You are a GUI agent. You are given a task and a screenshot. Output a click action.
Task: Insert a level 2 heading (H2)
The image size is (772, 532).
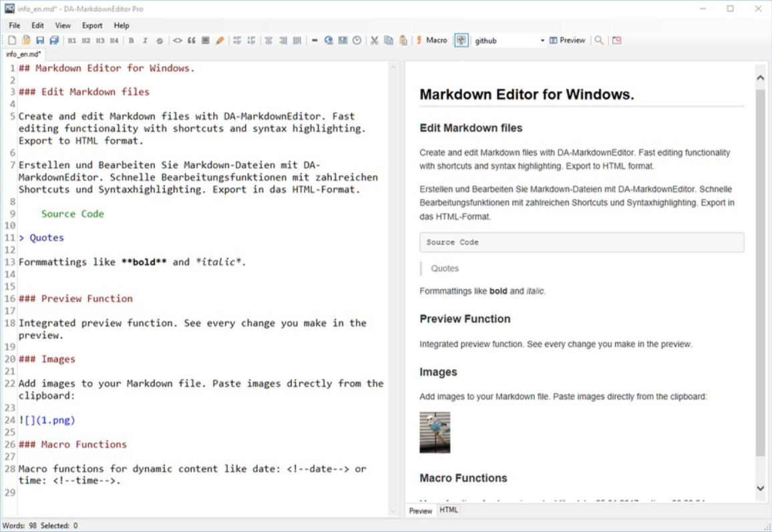86,40
